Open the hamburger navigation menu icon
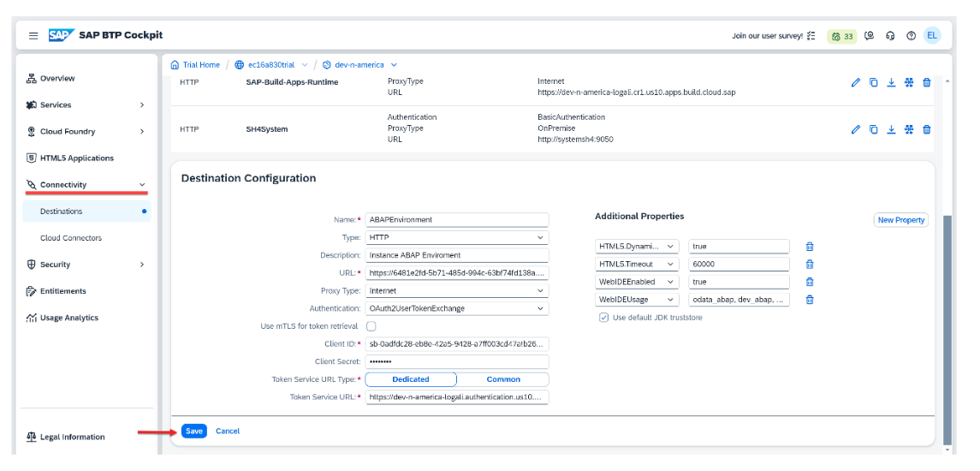The image size is (980, 471). 33,36
